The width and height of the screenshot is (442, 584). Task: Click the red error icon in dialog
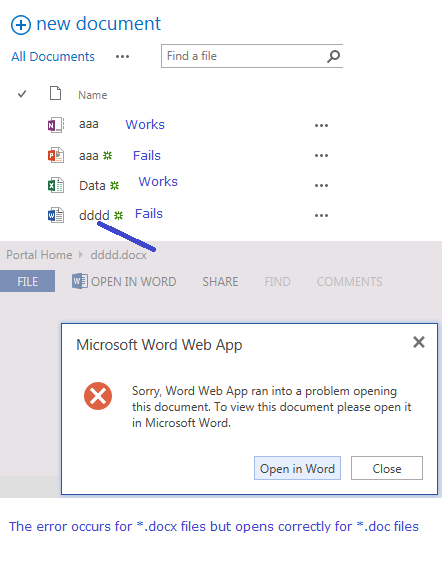tap(98, 396)
